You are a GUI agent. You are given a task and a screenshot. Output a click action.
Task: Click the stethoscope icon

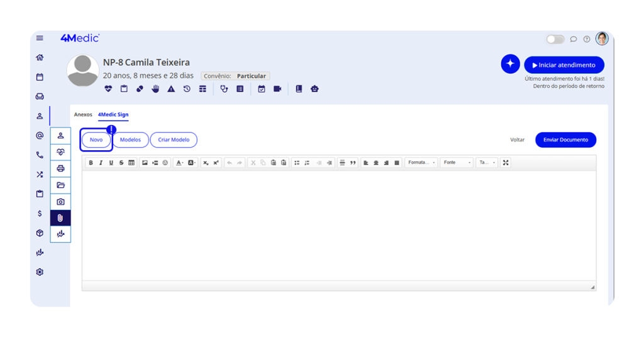click(x=224, y=89)
